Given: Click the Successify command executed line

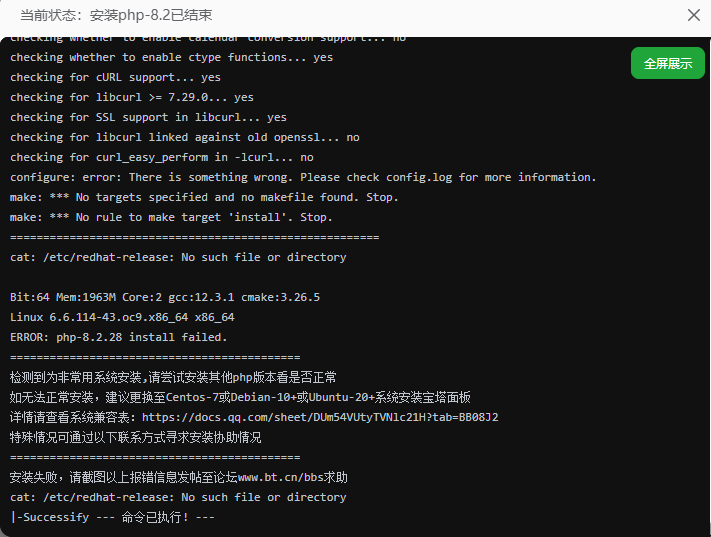Looking at the screenshot, I should [x=112, y=517].
